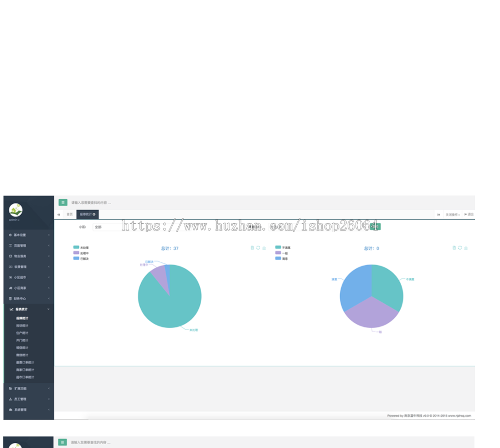Open 缴费订单统计 in the sidebar submenu
500x448 pixels.
coord(25,362)
